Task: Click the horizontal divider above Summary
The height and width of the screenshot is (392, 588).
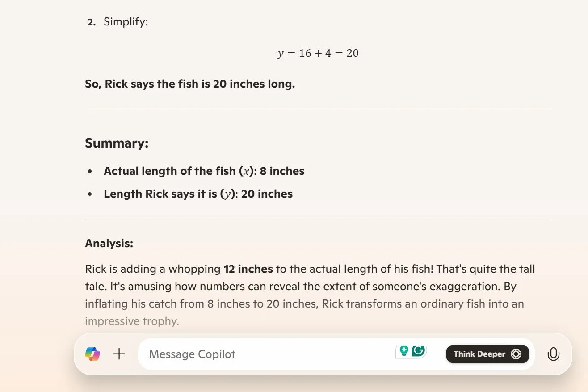Action: click(x=318, y=109)
